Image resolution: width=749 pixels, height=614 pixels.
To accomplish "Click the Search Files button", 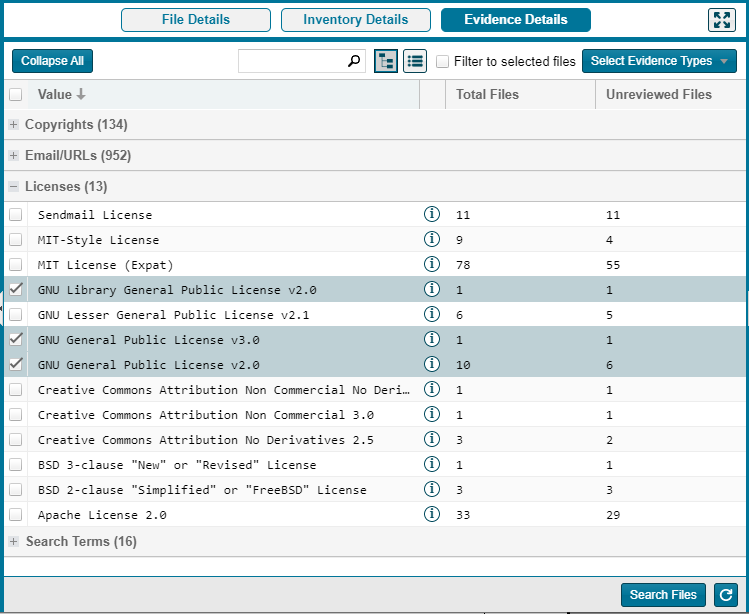I will 663,595.
